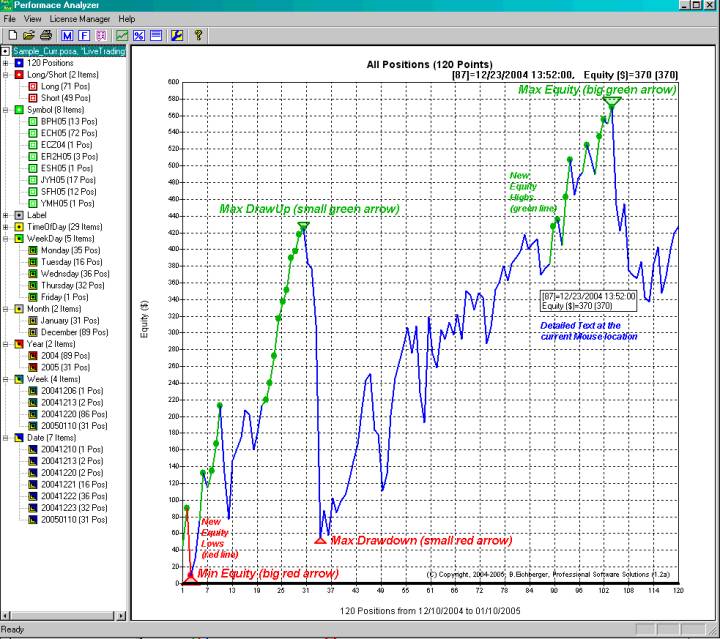Collapse the Week (4 Items) node

click(6, 379)
